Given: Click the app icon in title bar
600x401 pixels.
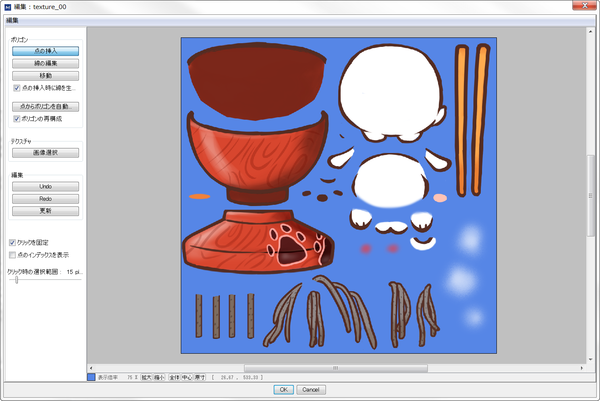Looking at the screenshot, I should coord(8,7).
